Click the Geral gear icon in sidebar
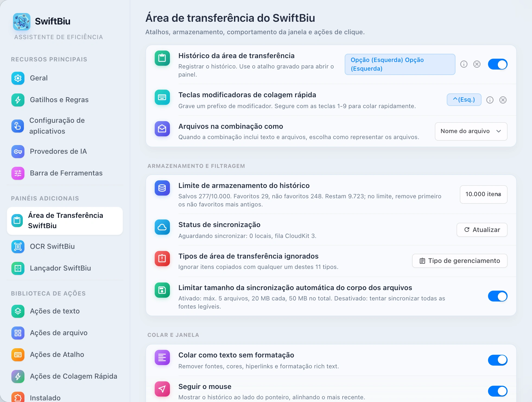 click(18, 78)
